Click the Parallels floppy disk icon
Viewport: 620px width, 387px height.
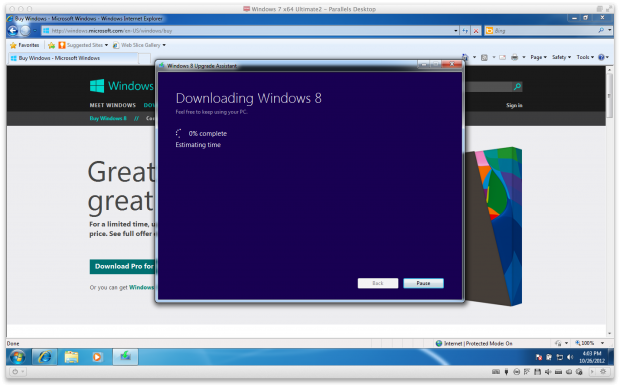537,372
